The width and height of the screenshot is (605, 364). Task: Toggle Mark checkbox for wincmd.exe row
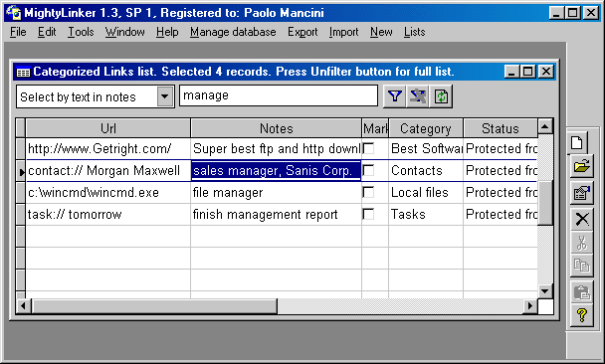[368, 192]
